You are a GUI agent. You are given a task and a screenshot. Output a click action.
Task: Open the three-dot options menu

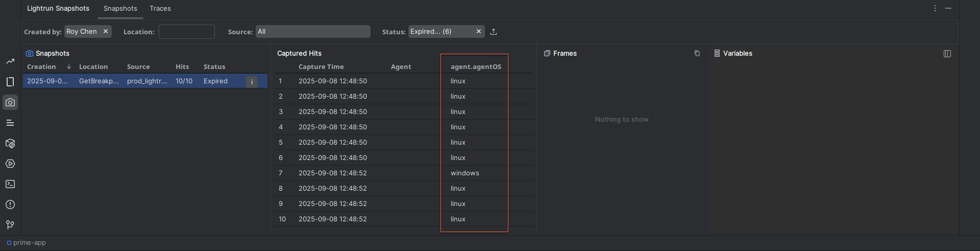coord(935,9)
